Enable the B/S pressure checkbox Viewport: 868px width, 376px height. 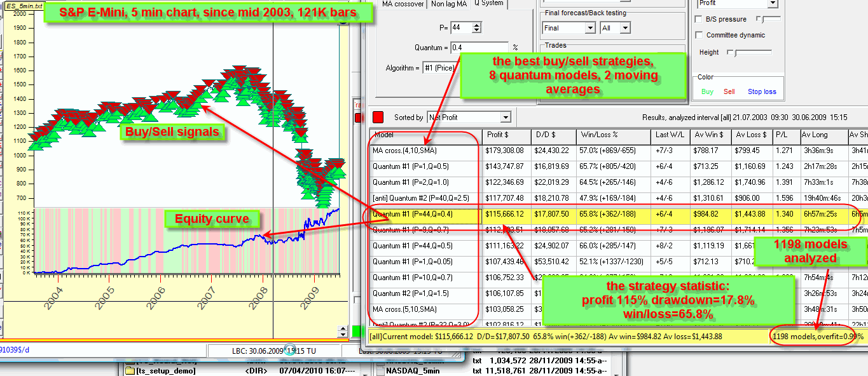699,20
